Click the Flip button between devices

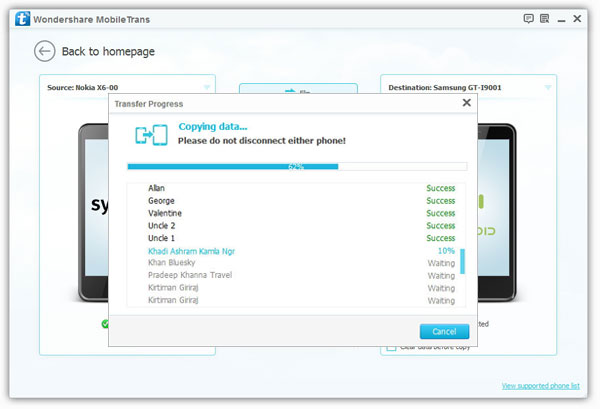tap(298, 89)
